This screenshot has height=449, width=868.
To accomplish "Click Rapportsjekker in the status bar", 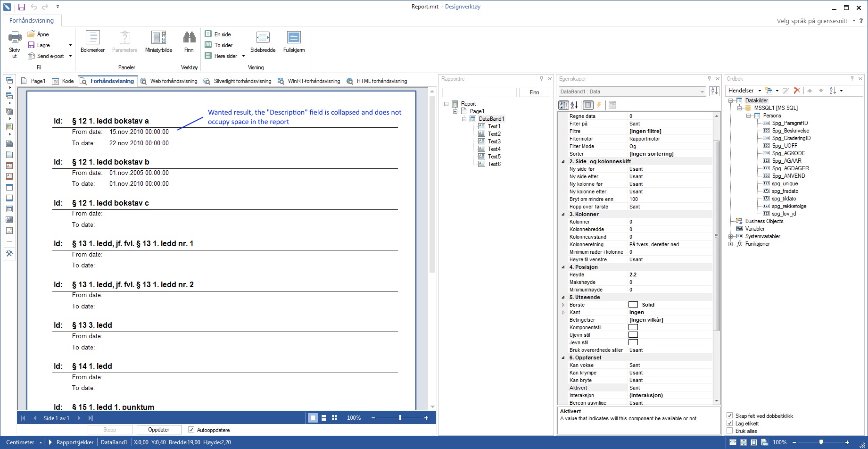I will (75, 442).
